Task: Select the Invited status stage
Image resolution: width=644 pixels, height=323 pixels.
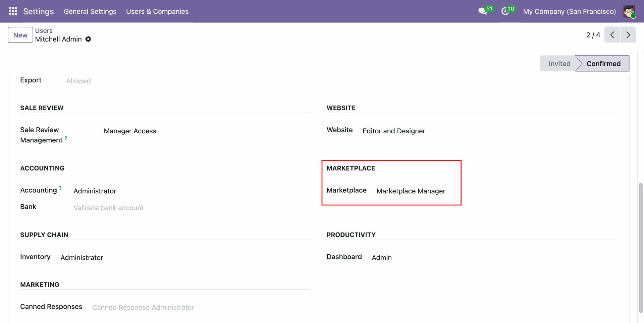Action: [x=559, y=64]
